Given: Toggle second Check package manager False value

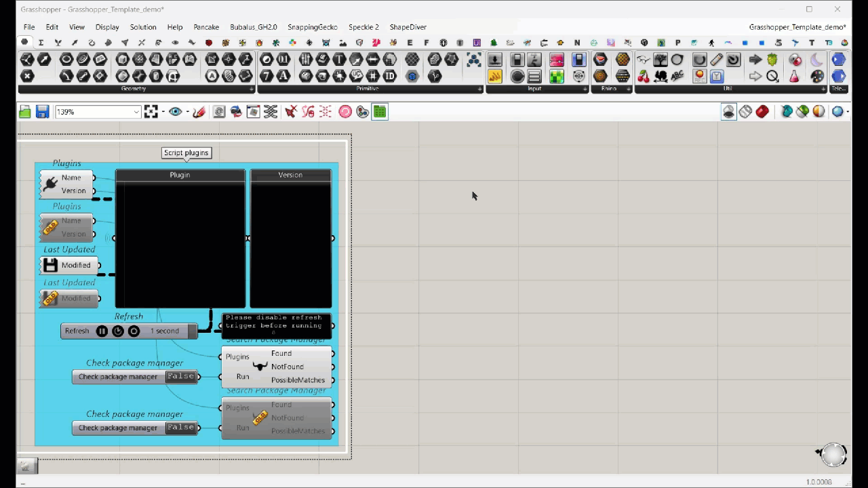Looking at the screenshot, I should (180, 428).
